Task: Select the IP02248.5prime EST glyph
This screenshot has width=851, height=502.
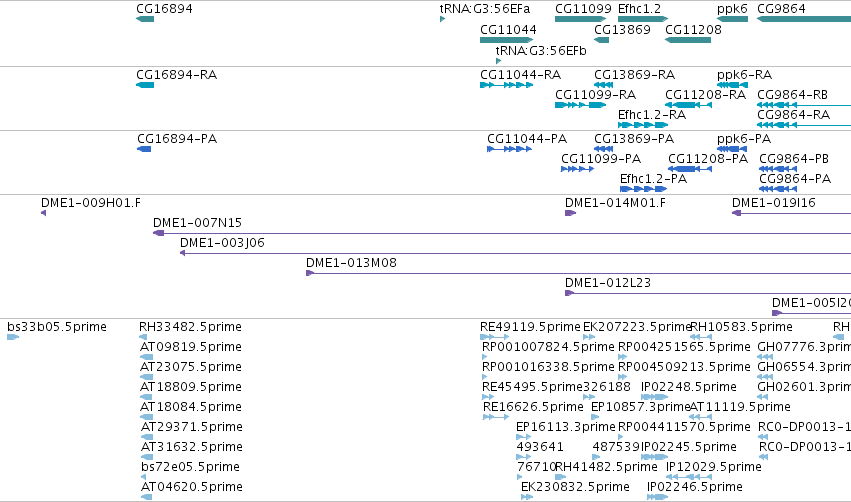Action: 655,397
